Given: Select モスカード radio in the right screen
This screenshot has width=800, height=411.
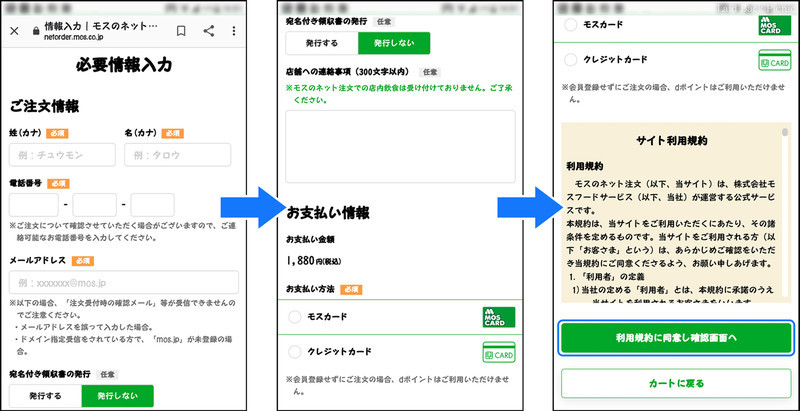Looking at the screenshot, I should pos(571,24).
